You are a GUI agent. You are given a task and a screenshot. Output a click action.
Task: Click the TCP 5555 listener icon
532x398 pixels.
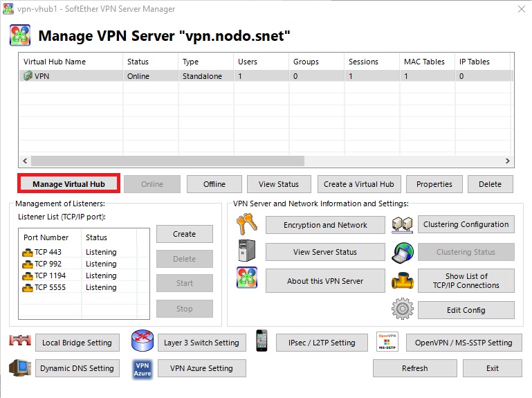(28, 288)
